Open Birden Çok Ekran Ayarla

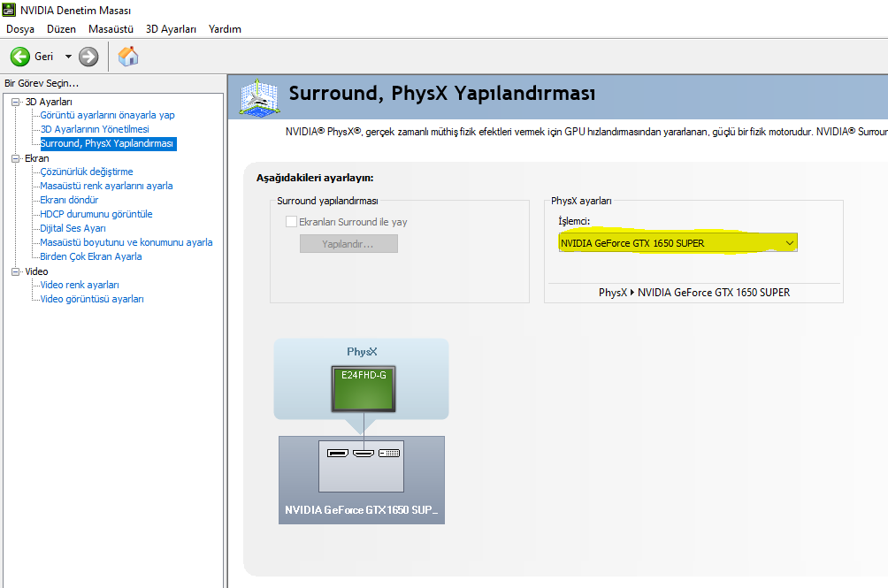click(91, 256)
